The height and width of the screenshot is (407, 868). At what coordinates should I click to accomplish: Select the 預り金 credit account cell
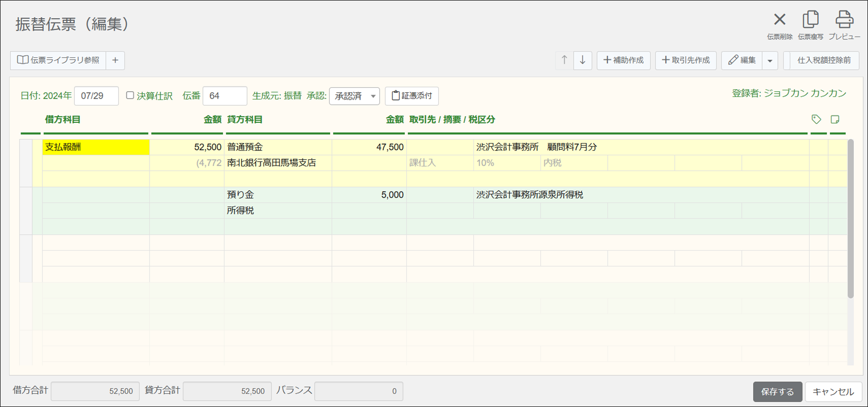(278, 195)
